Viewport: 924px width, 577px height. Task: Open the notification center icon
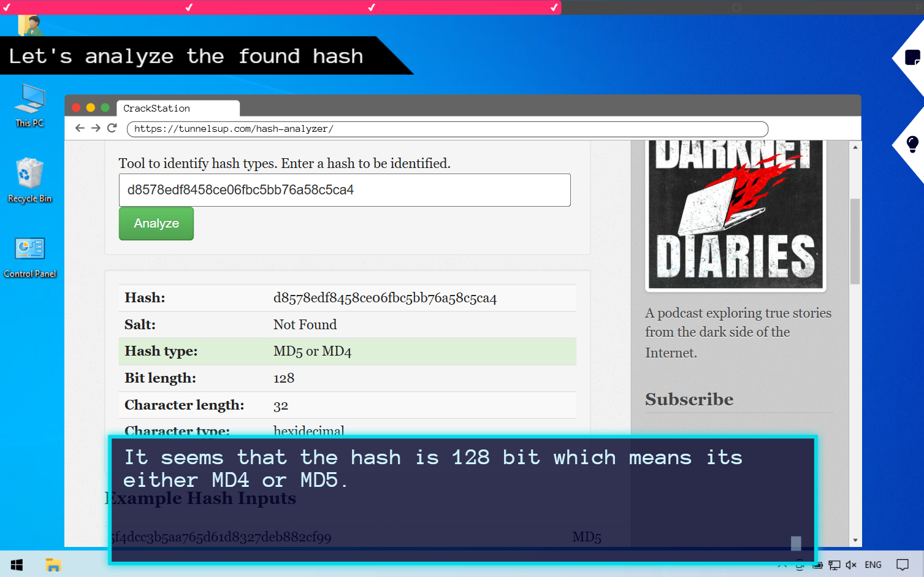[902, 565]
